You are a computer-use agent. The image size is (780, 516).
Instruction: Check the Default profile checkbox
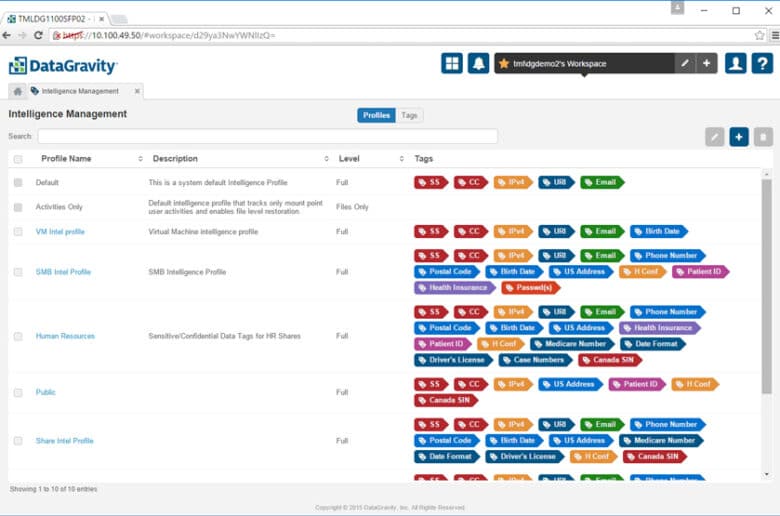point(18,183)
